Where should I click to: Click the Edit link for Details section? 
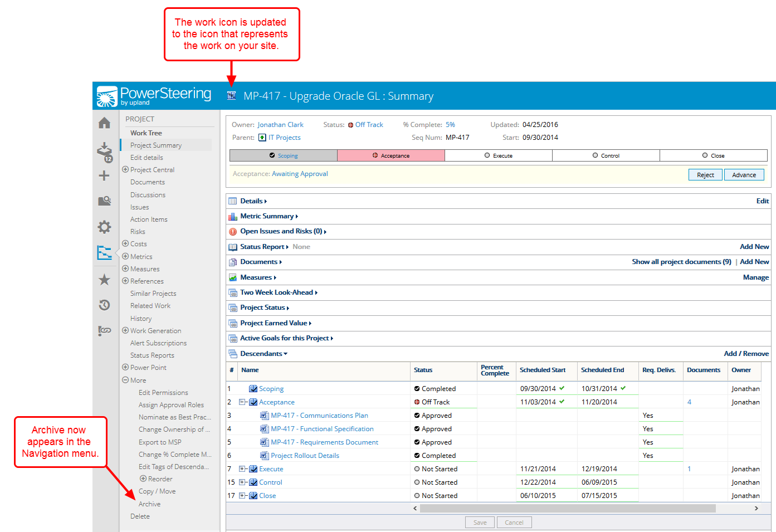click(x=763, y=201)
